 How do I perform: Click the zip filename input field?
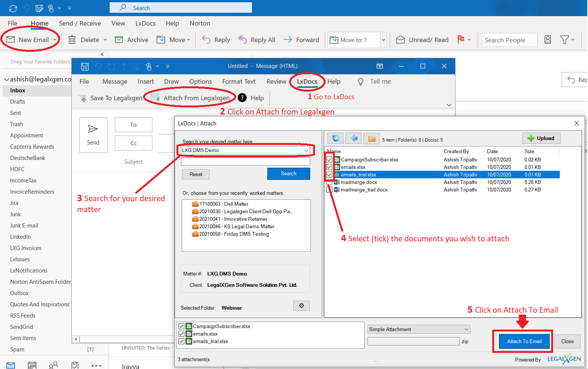tap(413, 342)
